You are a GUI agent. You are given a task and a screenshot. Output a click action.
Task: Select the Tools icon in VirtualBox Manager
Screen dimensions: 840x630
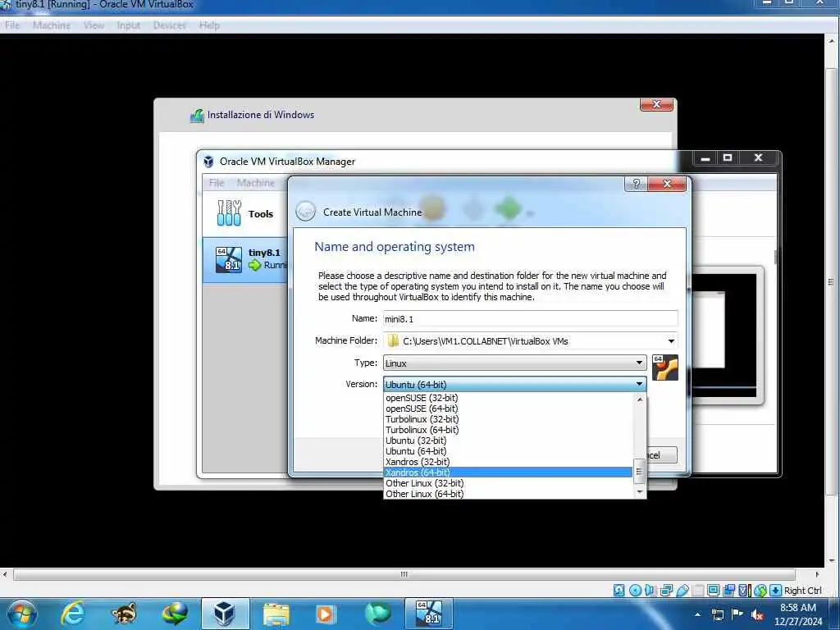coord(229,213)
